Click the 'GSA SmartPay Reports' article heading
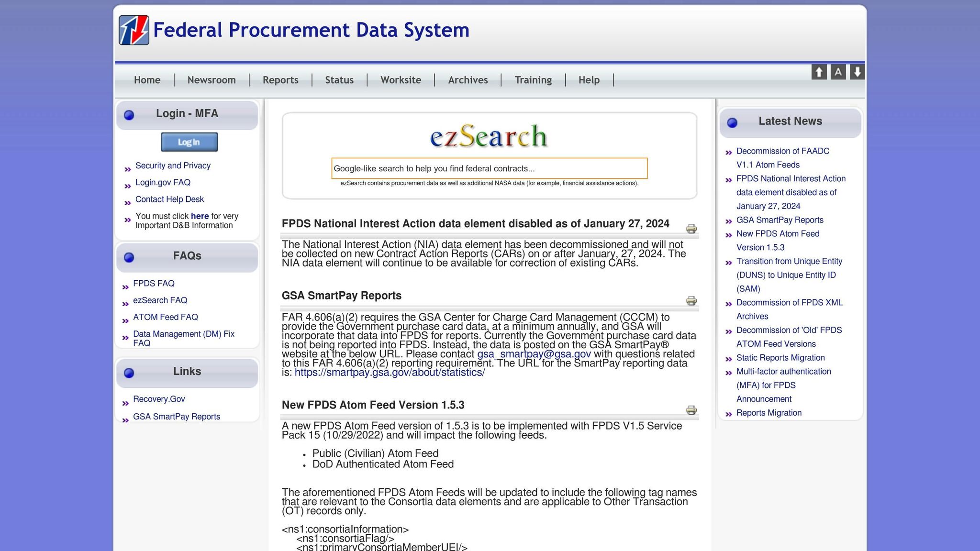This screenshot has width=980, height=551. tap(342, 296)
